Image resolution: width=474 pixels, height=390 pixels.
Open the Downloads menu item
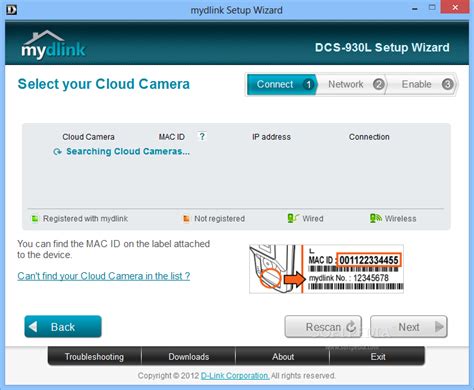[x=189, y=357]
